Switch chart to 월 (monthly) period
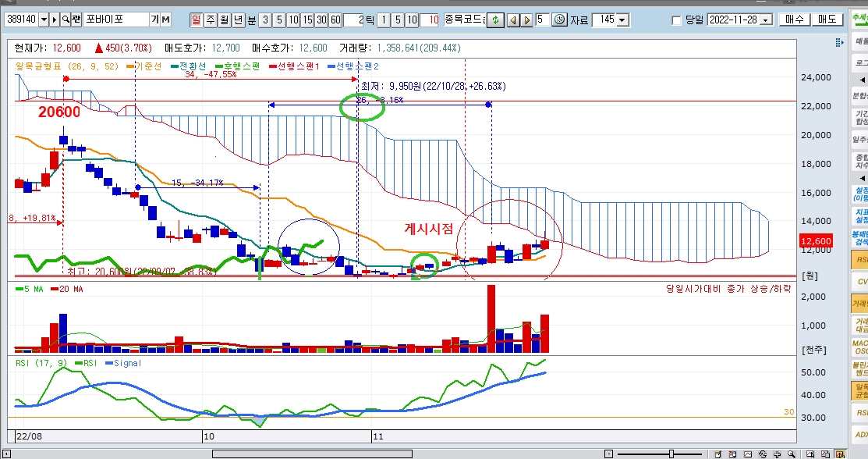The image size is (868, 459). point(224,20)
